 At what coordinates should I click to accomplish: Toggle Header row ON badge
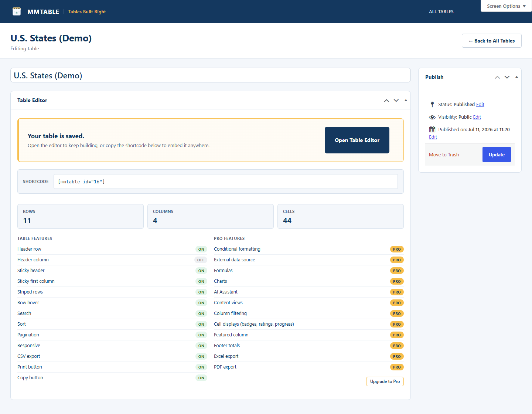click(201, 249)
